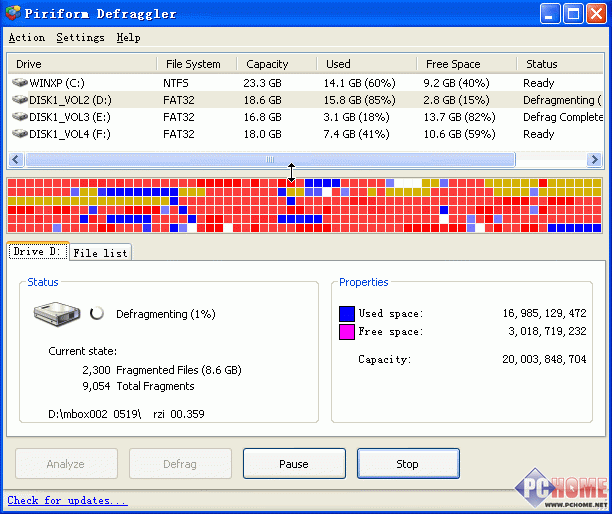Screen dimensions: 612x514
Task: Open the Help menu
Action: [128, 37]
